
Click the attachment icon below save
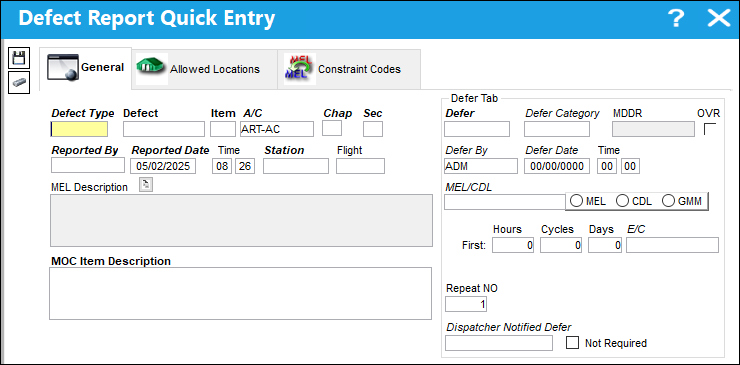(19, 83)
